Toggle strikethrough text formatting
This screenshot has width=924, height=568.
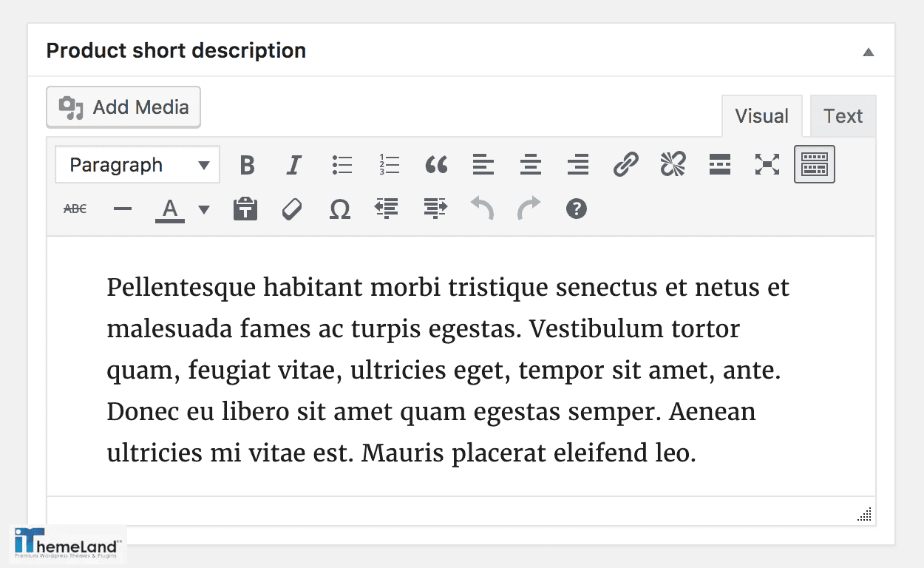pos(75,209)
